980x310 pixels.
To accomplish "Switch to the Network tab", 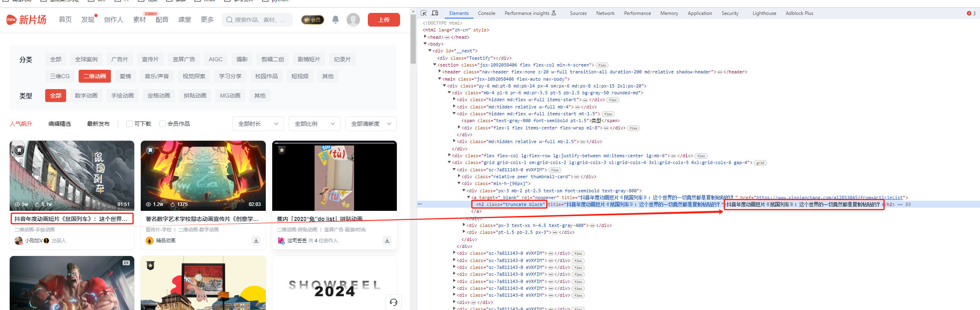I will click(605, 13).
